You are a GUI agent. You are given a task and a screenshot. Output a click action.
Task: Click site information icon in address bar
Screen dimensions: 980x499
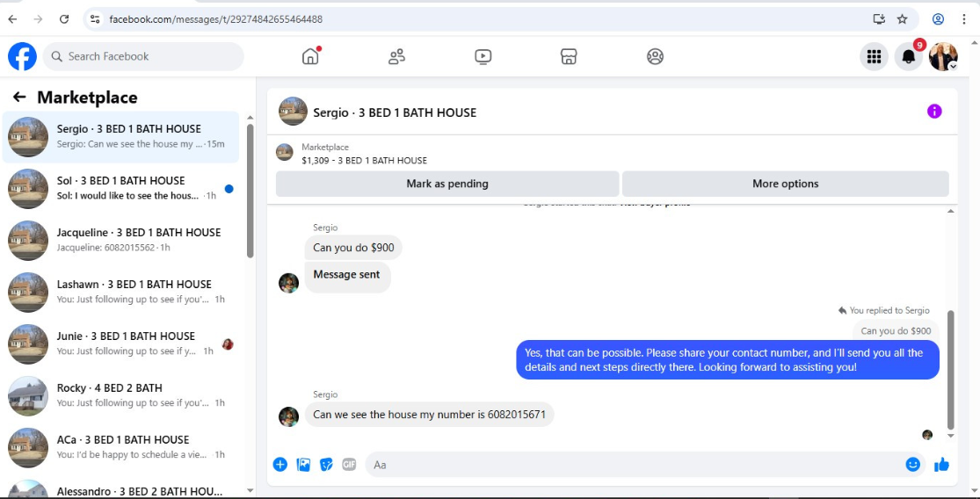95,19
